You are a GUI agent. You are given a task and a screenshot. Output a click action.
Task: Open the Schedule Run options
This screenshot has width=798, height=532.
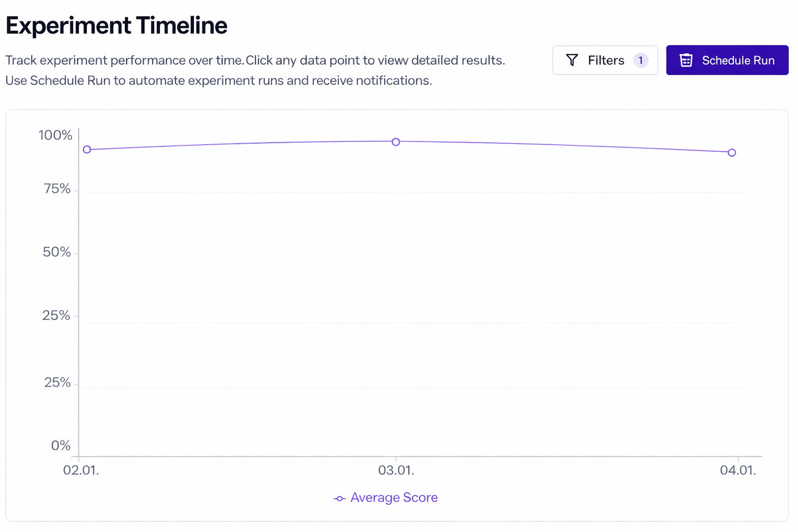[x=727, y=60]
